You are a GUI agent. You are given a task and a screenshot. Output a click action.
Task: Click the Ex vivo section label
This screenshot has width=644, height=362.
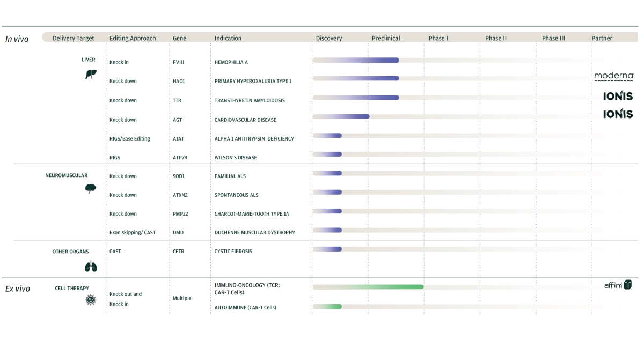(x=18, y=289)
